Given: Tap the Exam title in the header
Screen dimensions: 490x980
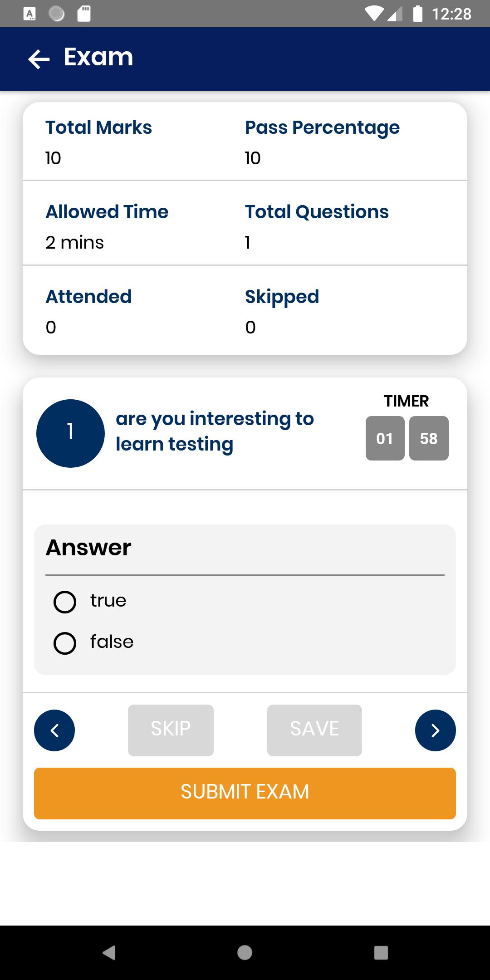Looking at the screenshot, I should [98, 57].
